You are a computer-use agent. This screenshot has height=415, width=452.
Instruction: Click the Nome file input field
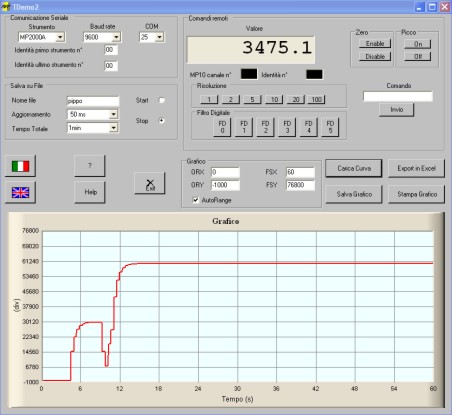[93, 101]
